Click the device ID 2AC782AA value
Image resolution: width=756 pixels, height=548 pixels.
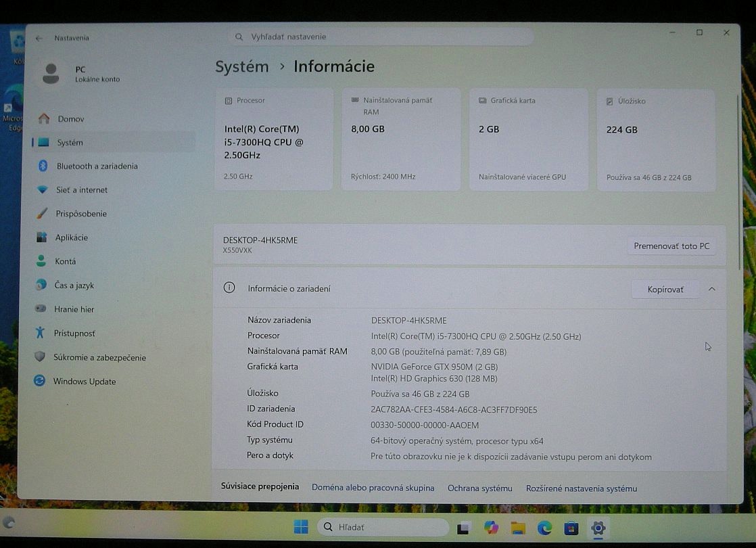coord(454,409)
